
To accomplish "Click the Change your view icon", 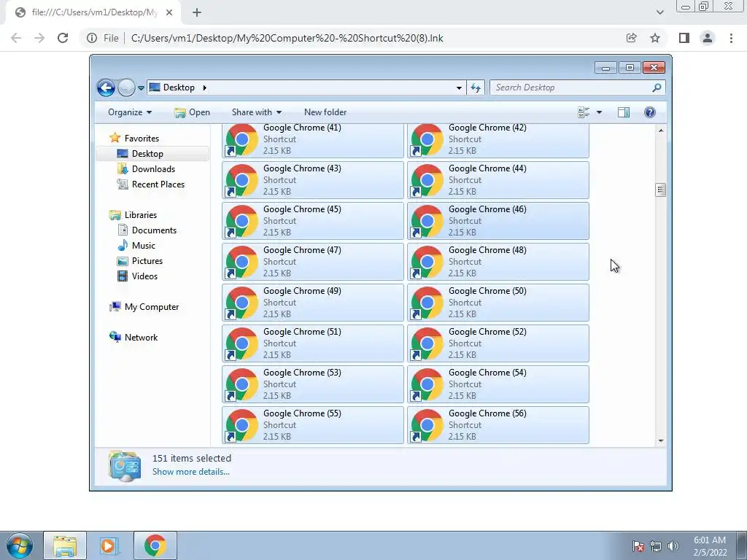I will click(x=584, y=112).
